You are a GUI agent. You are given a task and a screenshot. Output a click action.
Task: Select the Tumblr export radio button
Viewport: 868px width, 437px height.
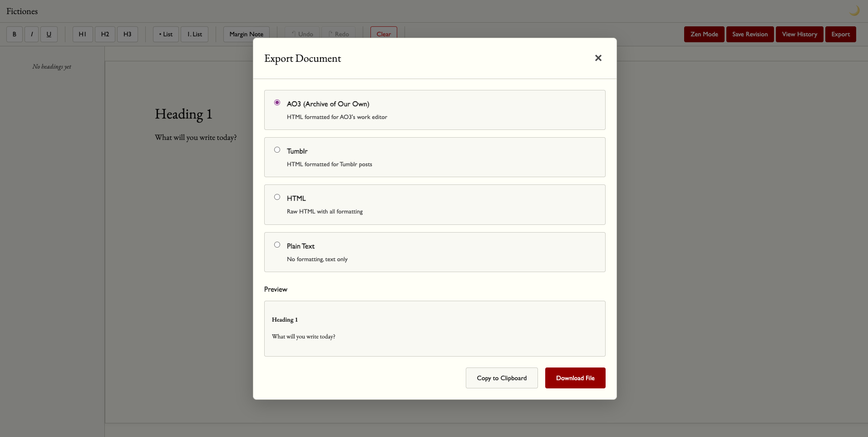(277, 150)
